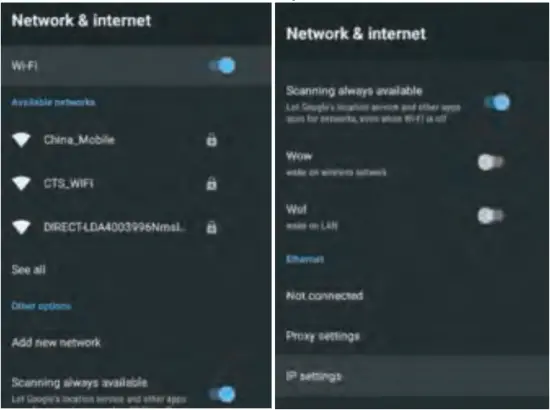Open See all available networks

pos(28,270)
